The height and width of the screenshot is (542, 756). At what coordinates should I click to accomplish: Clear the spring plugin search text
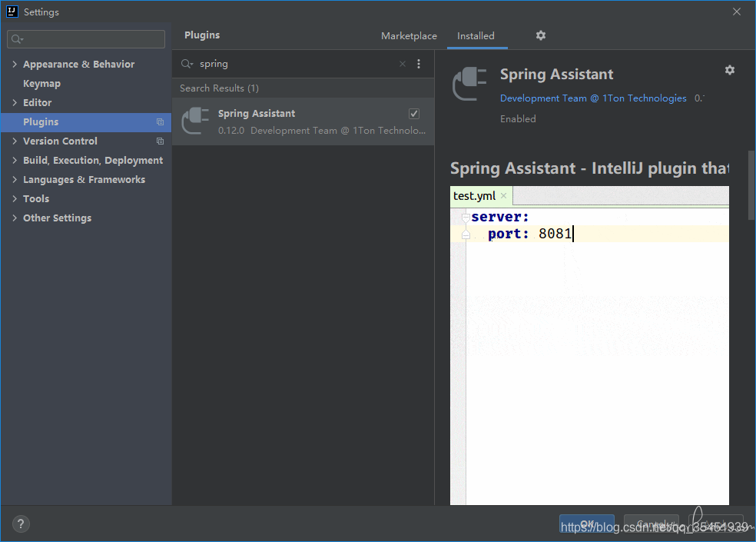[402, 64]
